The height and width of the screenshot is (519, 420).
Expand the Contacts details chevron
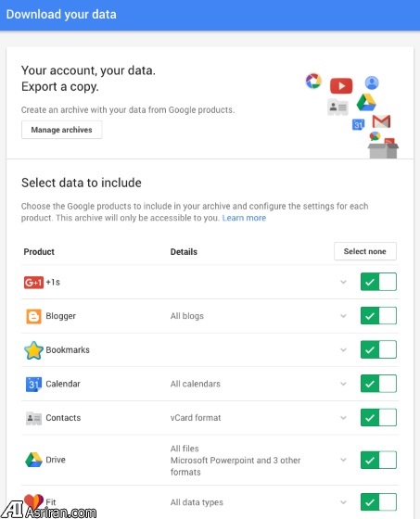tap(343, 418)
